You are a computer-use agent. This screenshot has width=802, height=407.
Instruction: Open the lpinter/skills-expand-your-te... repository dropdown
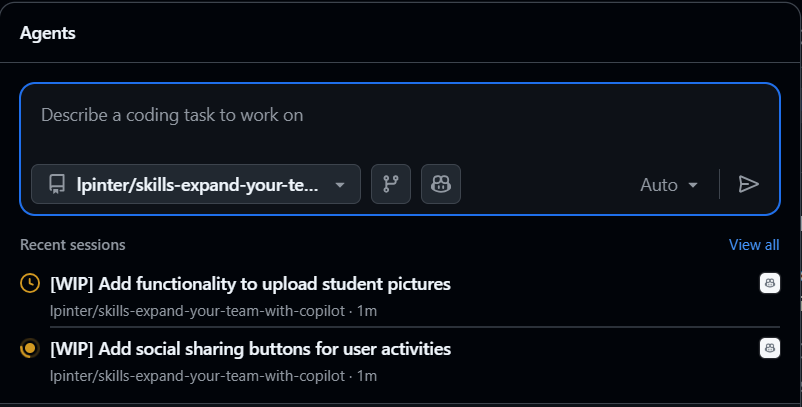(196, 184)
